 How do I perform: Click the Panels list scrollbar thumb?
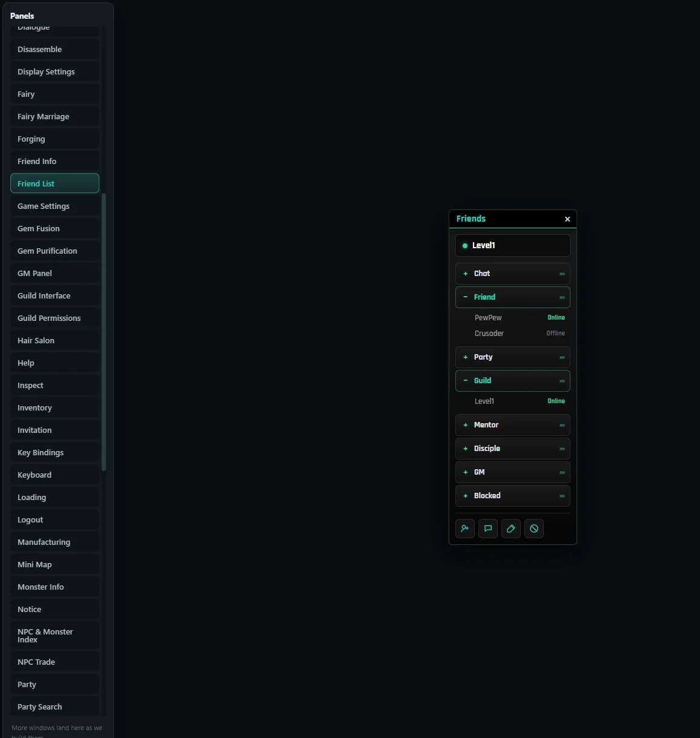click(104, 332)
